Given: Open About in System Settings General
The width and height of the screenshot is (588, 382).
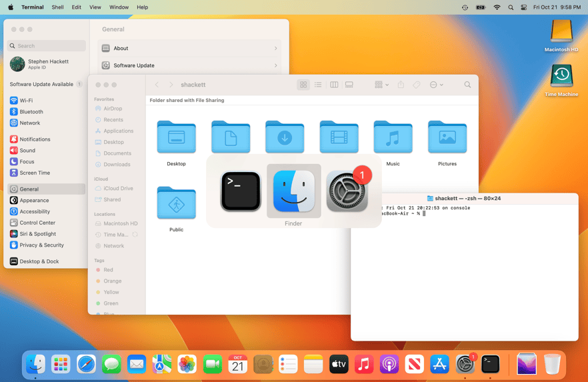Looking at the screenshot, I should [x=189, y=49].
